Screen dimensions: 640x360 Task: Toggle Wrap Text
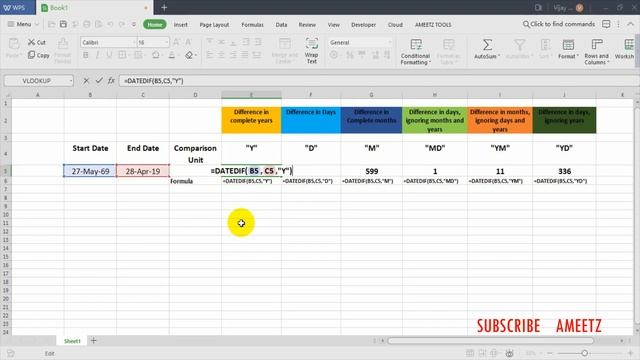click(x=311, y=50)
